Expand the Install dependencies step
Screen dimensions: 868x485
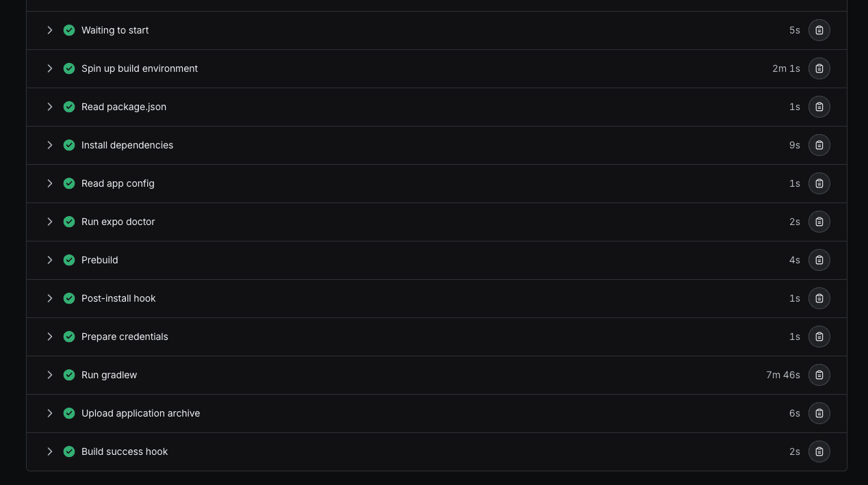49,145
